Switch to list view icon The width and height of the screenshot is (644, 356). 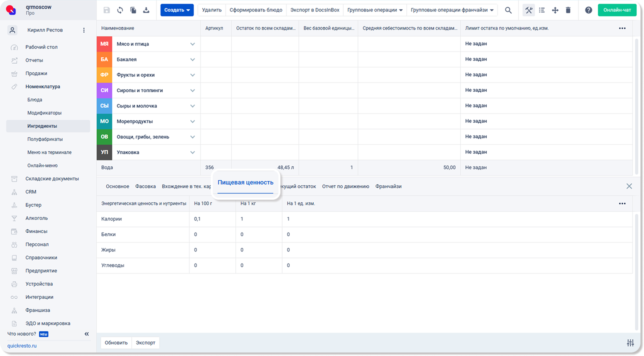tap(542, 10)
